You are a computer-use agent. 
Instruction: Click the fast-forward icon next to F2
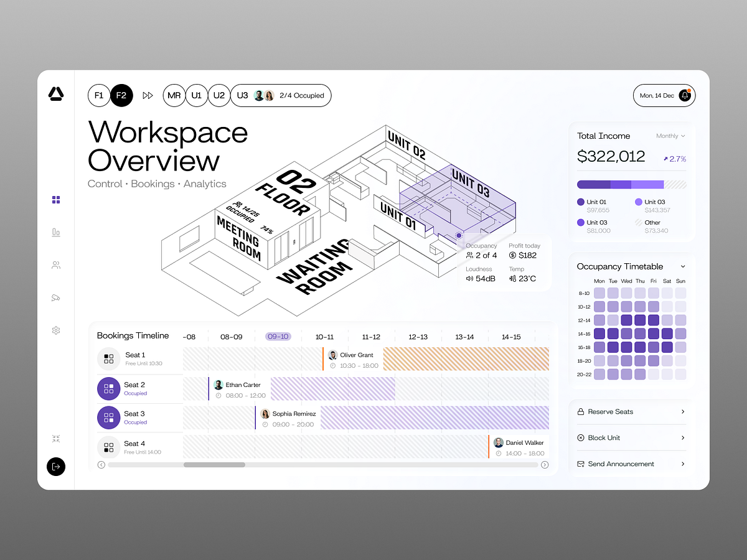point(148,95)
